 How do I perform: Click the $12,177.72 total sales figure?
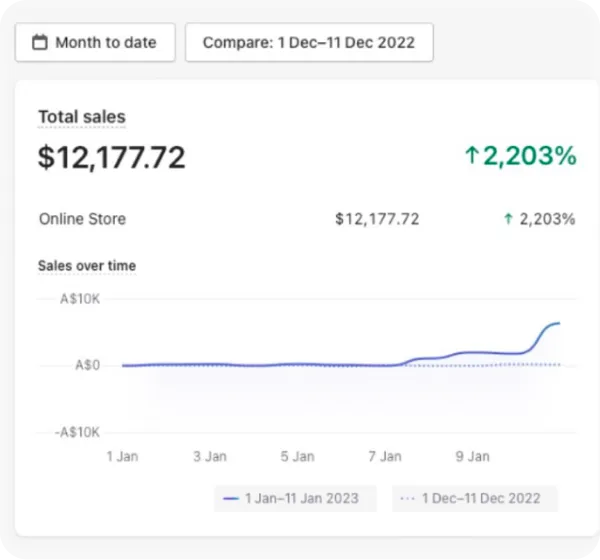[x=112, y=157]
